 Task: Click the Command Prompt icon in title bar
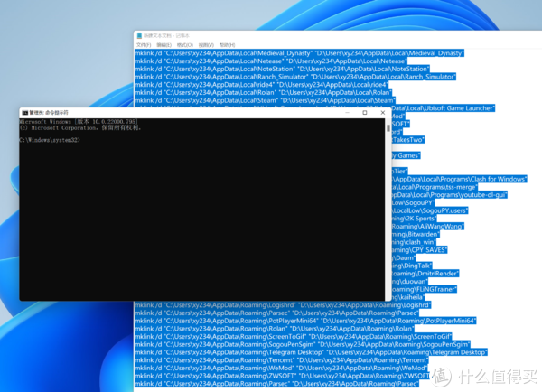click(x=25, y=113)
